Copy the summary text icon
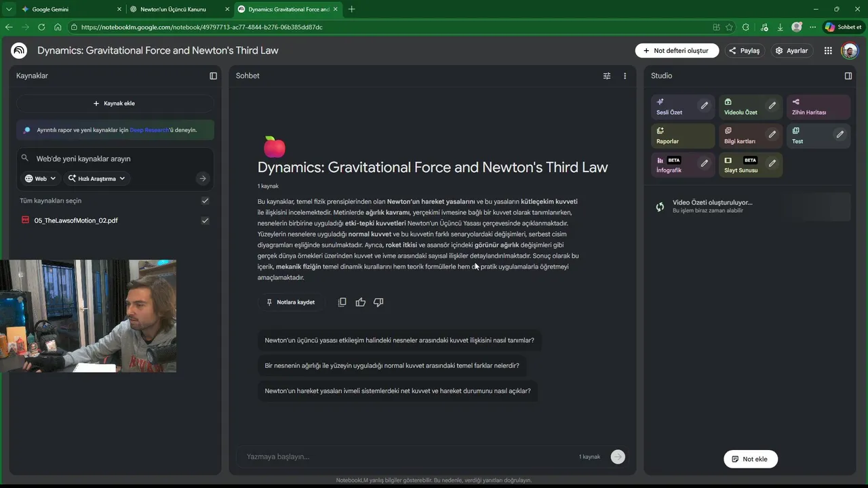Viewport: 868px width, 488px height. (x=342, y=302)
